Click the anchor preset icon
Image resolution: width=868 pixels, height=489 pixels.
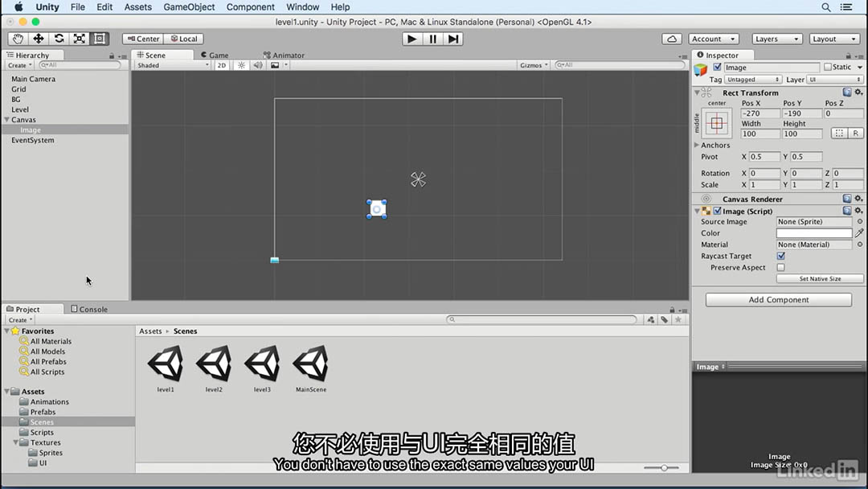[716, 123]
